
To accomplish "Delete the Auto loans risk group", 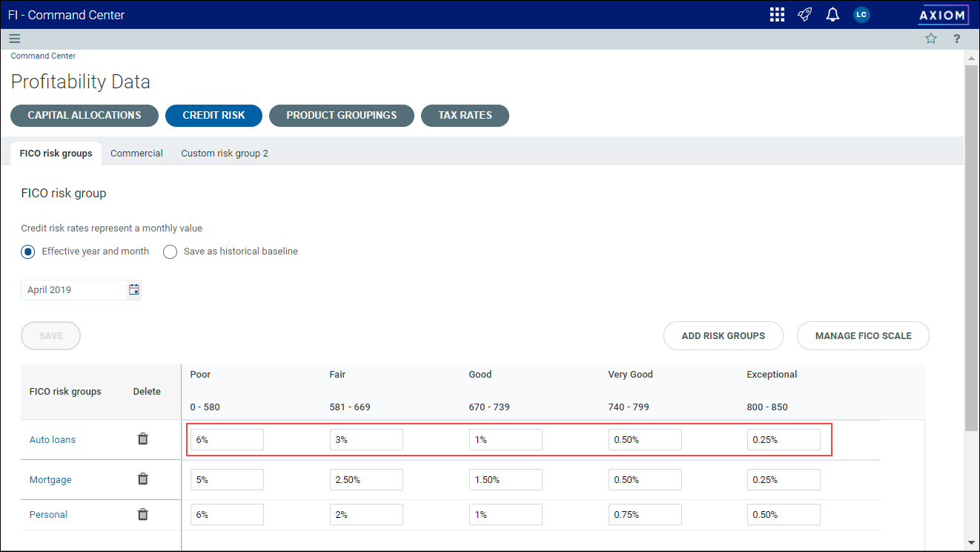I will 143,439.
